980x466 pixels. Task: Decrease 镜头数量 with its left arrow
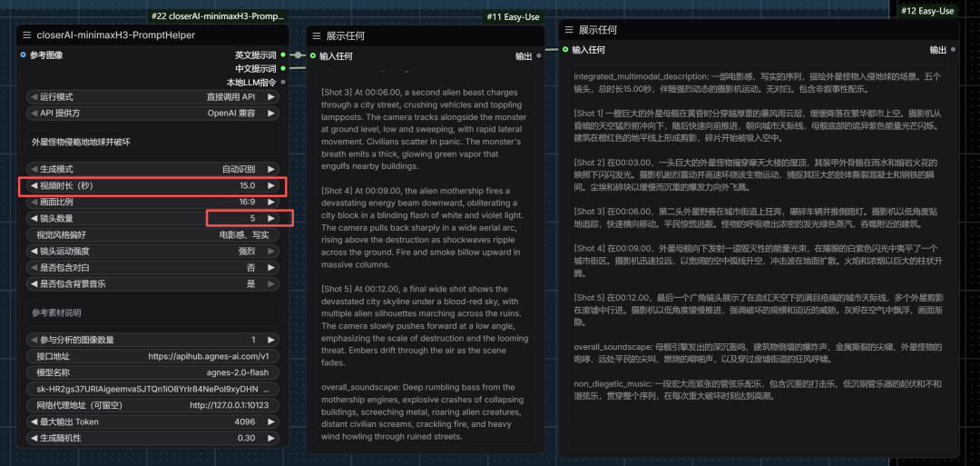tap(34, 218)
